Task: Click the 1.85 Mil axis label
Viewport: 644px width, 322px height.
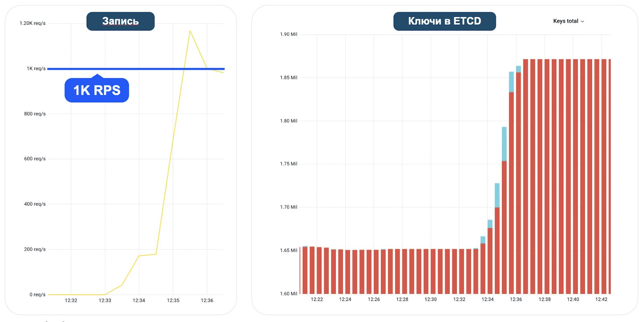Action: (x=289, y=77)
